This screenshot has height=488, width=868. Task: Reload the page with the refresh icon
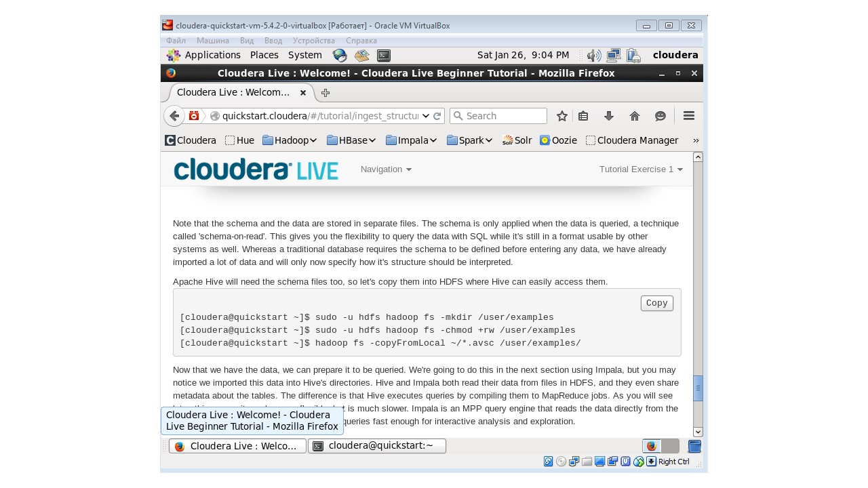(437, 116)
